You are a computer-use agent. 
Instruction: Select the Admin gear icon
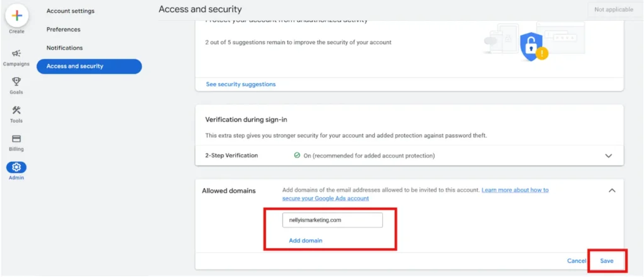coord(16,167)
